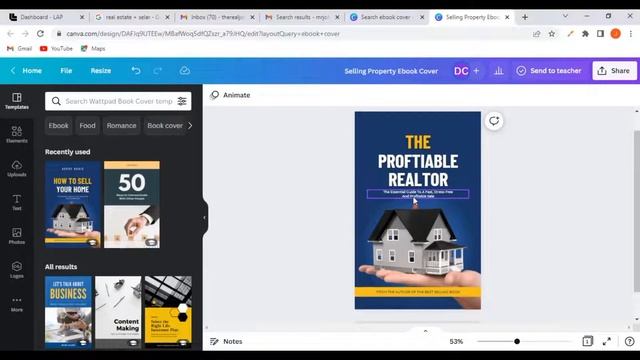
Task: Select the yellow insurance plan template
Action: (x=168, y=312)
